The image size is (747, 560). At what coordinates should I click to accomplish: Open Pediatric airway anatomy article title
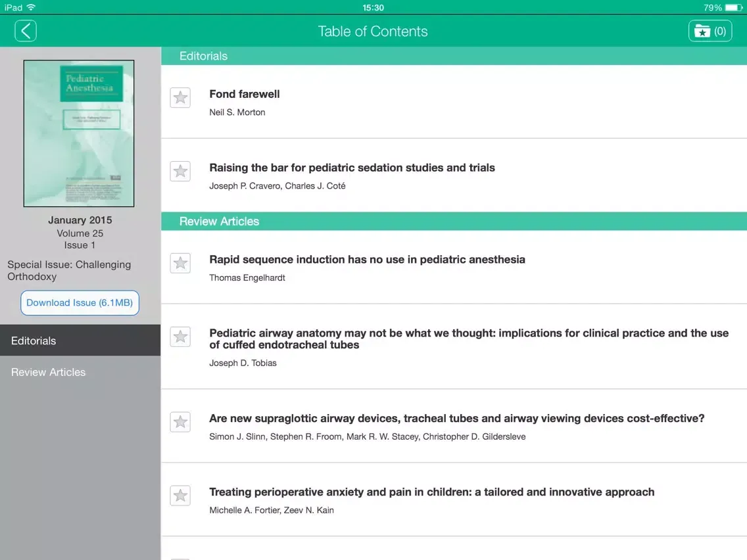coord(468,338)
